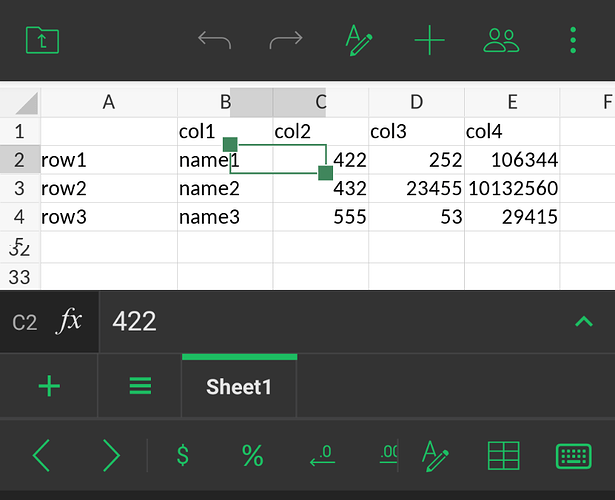
Task: Tap the redo arrow in top toolbar
Action: point(286,40)
